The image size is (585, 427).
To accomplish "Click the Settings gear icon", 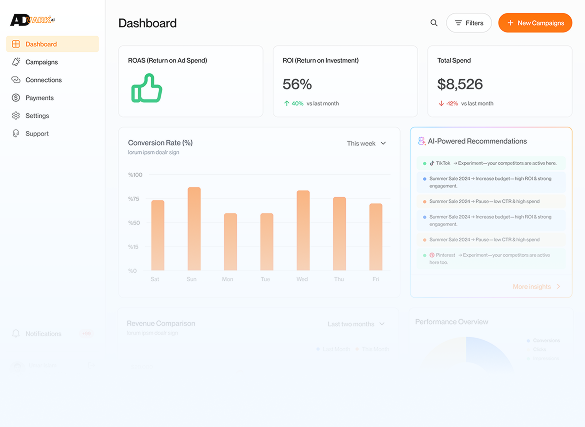I will (16, 116).
